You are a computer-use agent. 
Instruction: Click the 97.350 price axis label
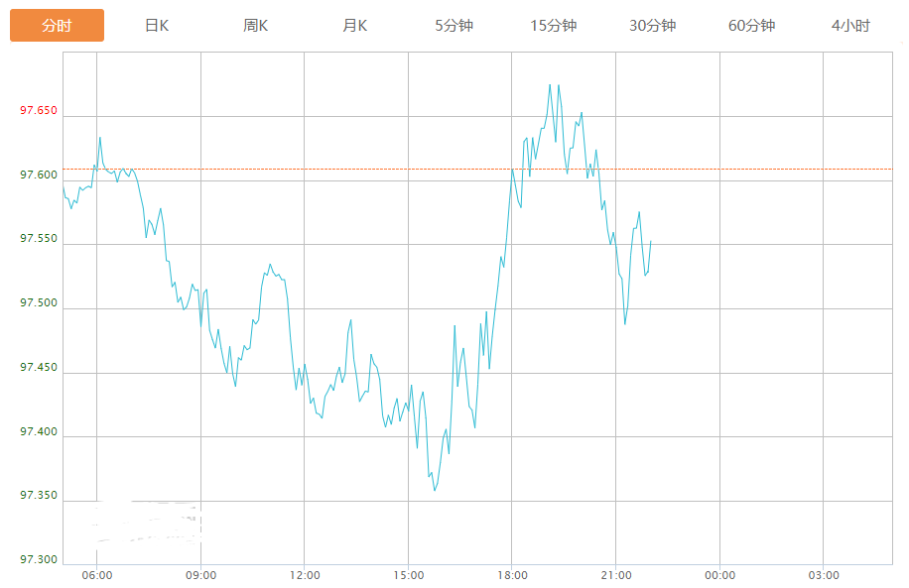(39, 496)
